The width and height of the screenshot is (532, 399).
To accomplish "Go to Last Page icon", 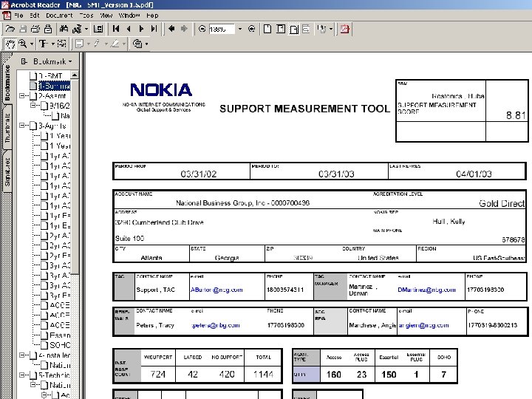I will pyautogui.click(x=154, y=29).
